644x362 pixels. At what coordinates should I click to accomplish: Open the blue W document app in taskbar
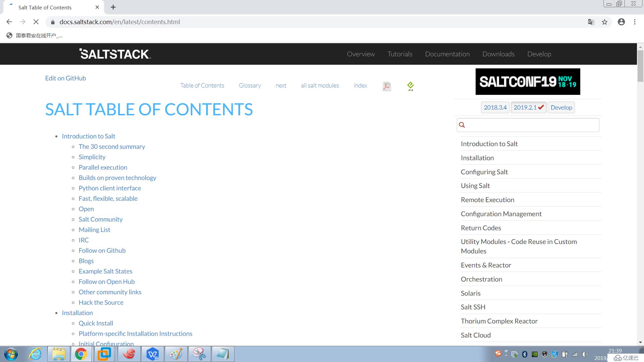pyautogui.click(x=153, y=354)
